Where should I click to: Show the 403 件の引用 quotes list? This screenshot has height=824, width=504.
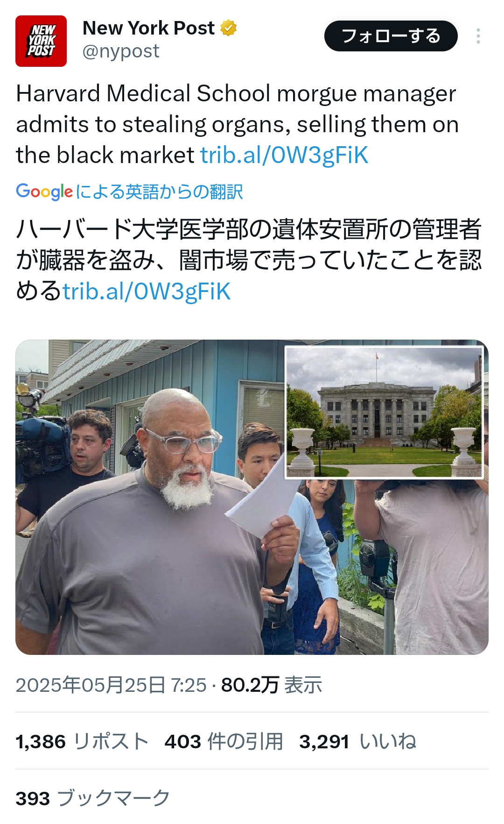224,741
